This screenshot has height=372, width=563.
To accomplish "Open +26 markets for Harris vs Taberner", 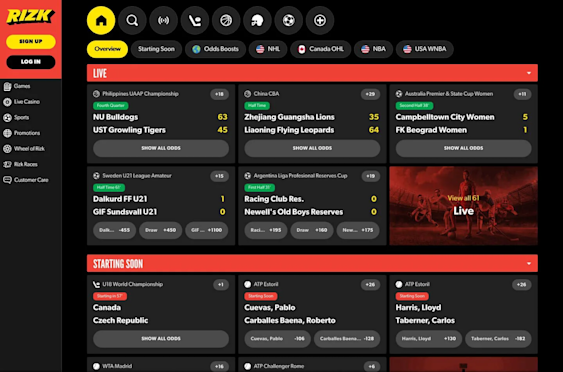I will pyautogui.click(x=521, y=285).
